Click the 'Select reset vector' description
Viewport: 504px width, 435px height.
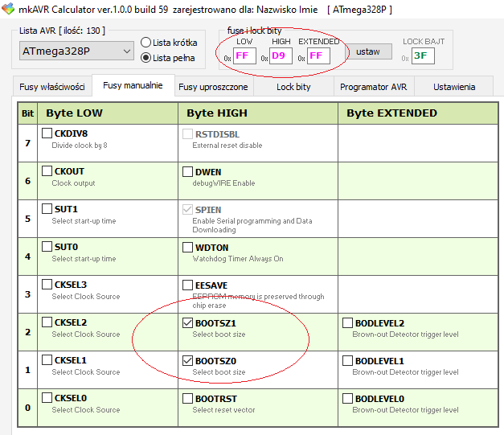pyautogui.click(x=223, y=410)
